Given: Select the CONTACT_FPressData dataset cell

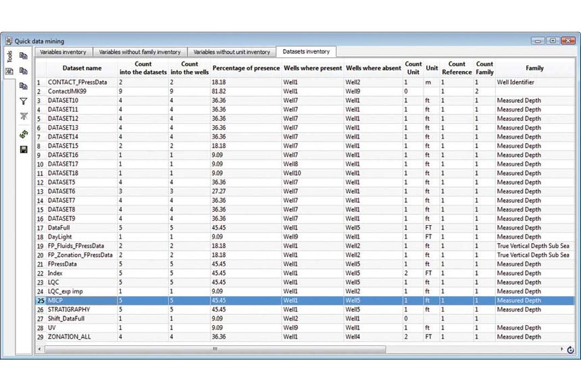Looking at the screenshot, I should 82,82.
